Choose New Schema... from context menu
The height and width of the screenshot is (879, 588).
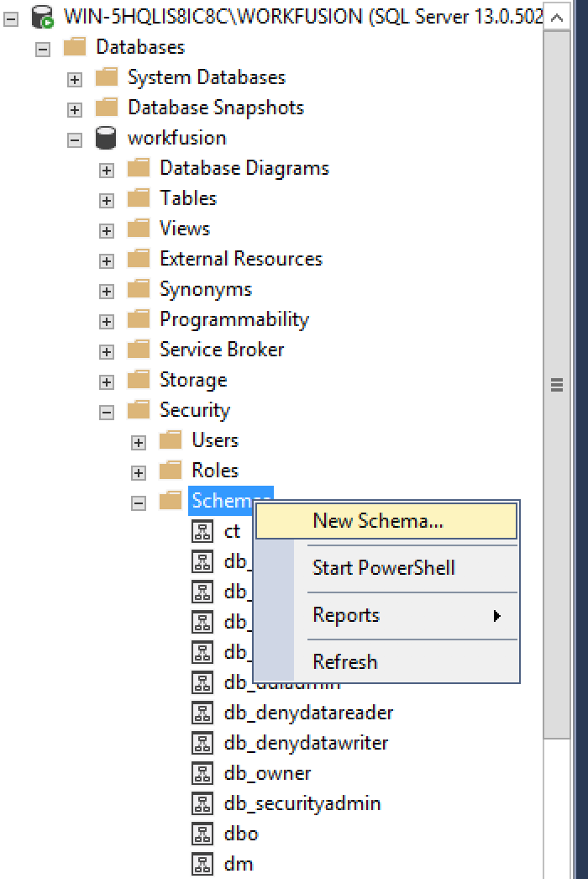pos(386,521)
